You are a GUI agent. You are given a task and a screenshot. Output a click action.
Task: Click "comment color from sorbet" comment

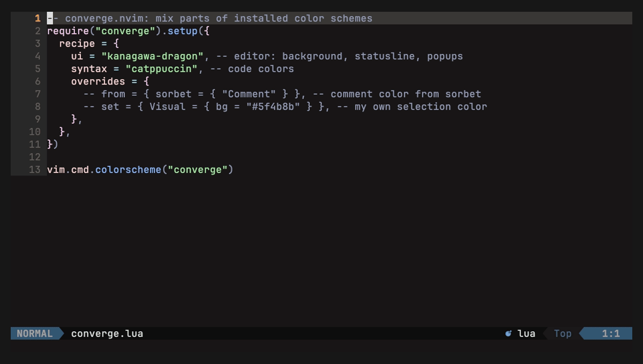(x=397, y=94)
